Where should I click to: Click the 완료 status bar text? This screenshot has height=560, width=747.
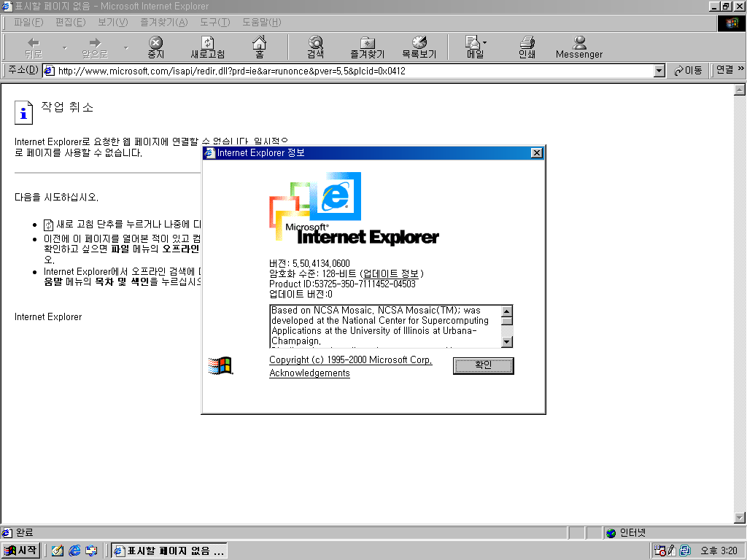click(x=25, y=532)
